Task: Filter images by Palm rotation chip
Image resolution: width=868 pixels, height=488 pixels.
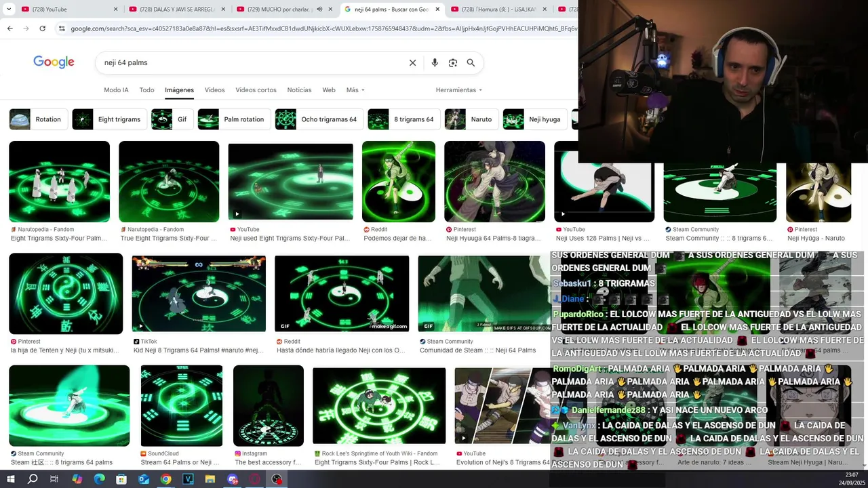Action: [234, 119]
